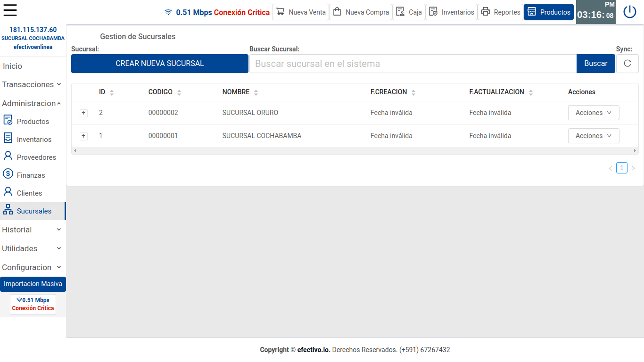This screenshot has height=362, width=644.
Task: Expand the Historial menu
Action: point(33,230)
